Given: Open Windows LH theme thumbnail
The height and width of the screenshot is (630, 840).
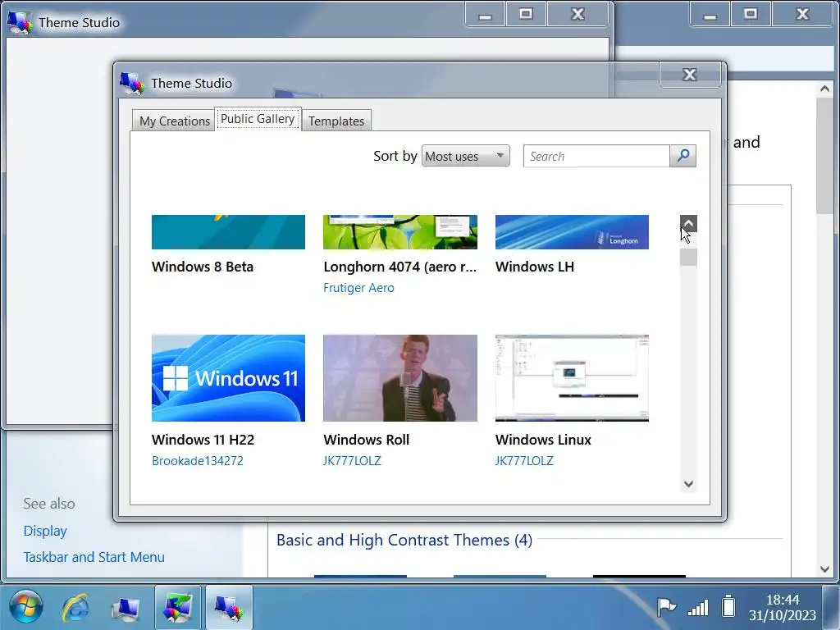Looking at the screenshot, I should (x=572, y=232).
